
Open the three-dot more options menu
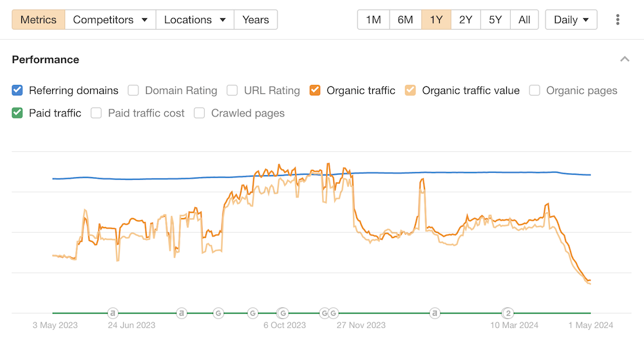tap(618, 20)
